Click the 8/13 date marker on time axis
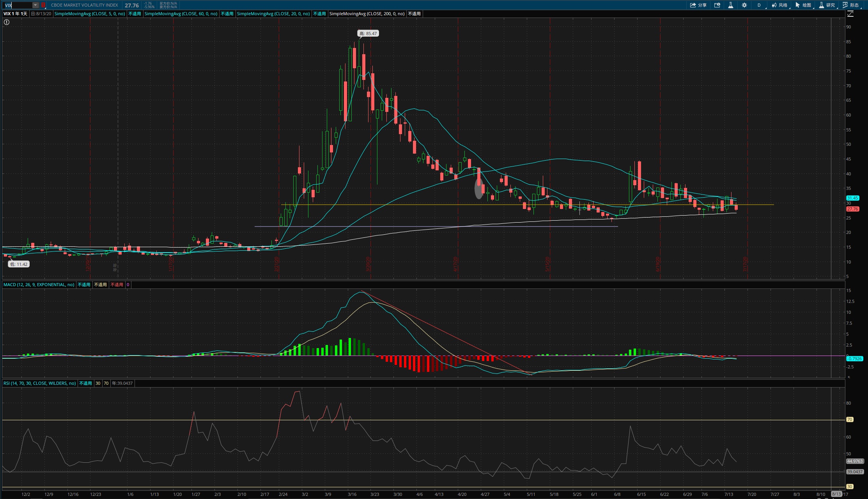Viewport: 868px width, 499px height. (836, 494)
